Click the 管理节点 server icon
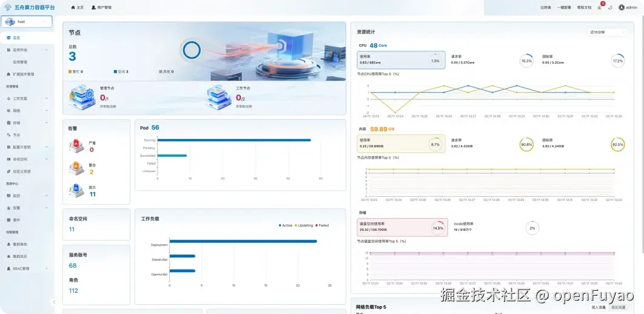644x314 pixels. 82,97
